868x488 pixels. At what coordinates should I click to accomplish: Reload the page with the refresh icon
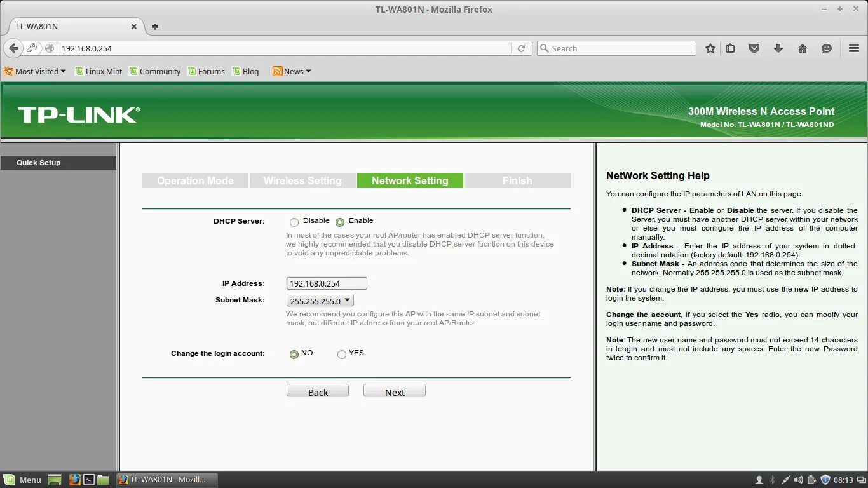[521, 48]
